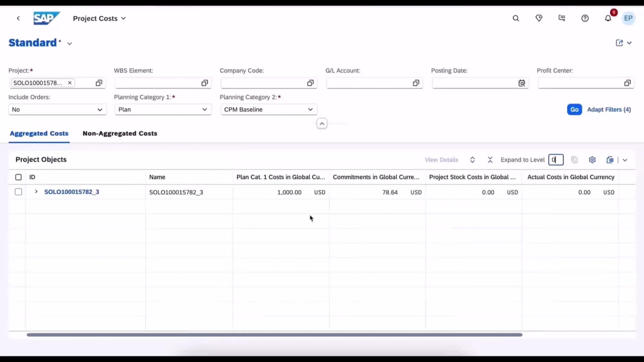Screen dimensions: 644x362
Task: Expand the SOLO100015782_3 tree row
Action: pos(35,191)
